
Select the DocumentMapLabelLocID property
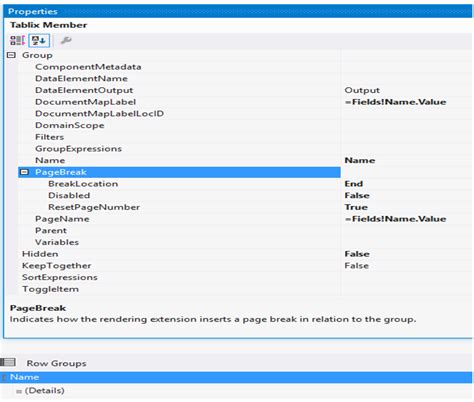click(99, 113)
